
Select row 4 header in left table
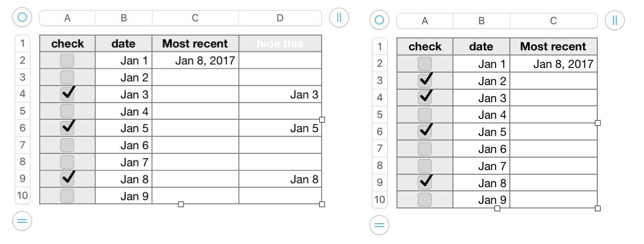pos(23,94)
